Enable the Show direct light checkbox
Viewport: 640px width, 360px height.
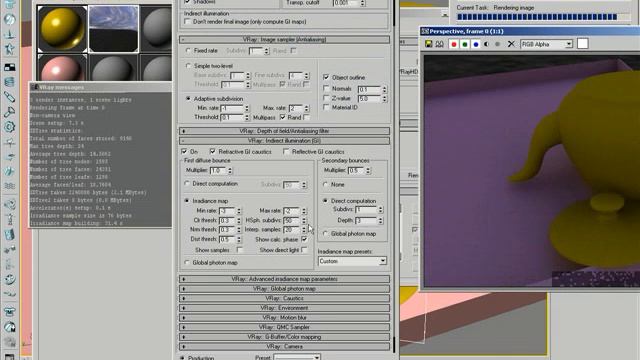point(304,250)
